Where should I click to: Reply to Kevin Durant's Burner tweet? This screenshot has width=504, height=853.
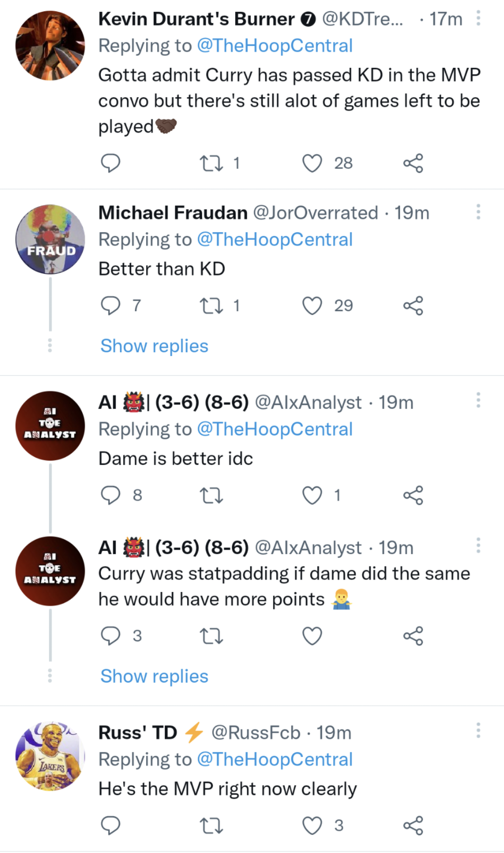110,163
